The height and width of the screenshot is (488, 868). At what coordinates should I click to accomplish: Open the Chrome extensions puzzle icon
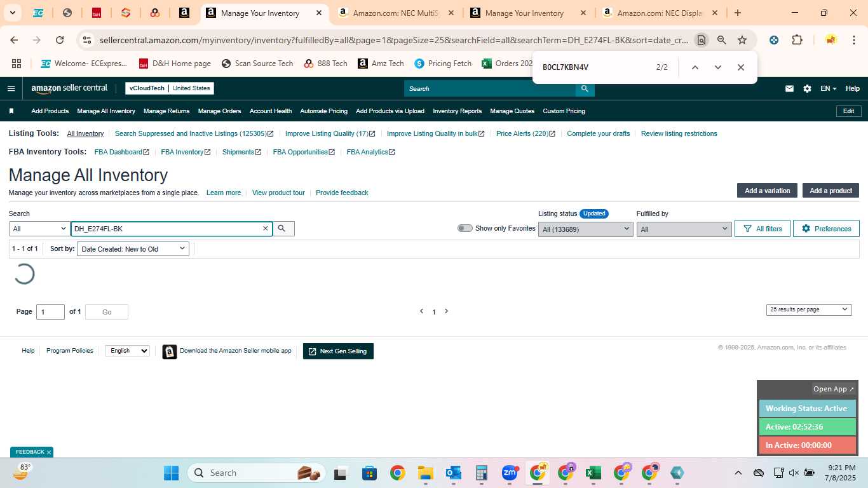(797, 40)
